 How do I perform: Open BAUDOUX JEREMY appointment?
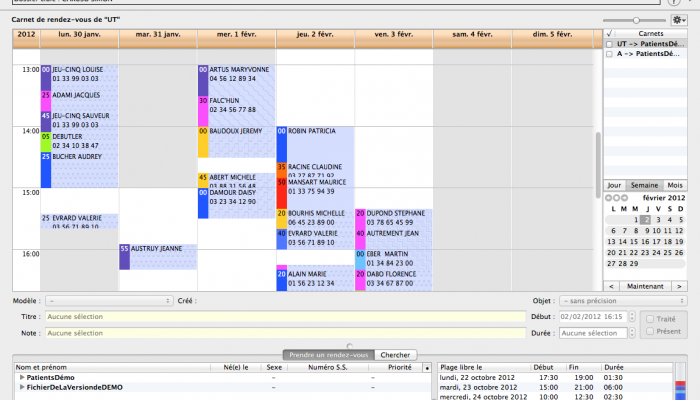[237, 142]
